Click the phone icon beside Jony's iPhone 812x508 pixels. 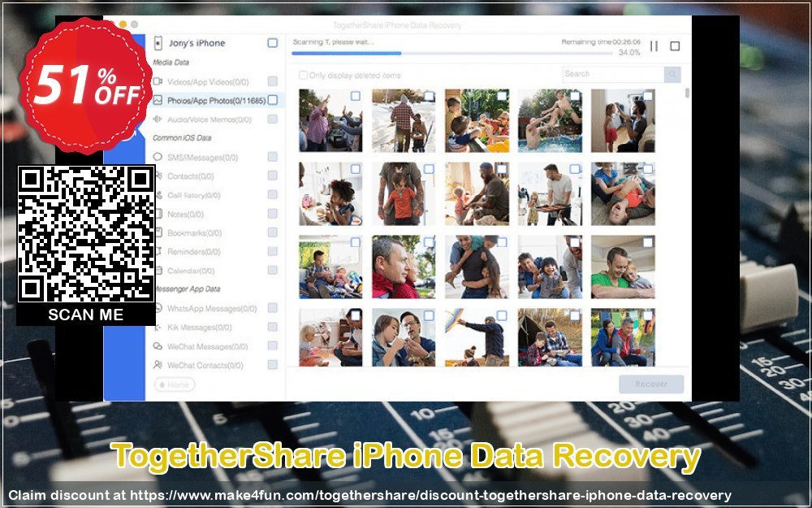click(158, 43)
